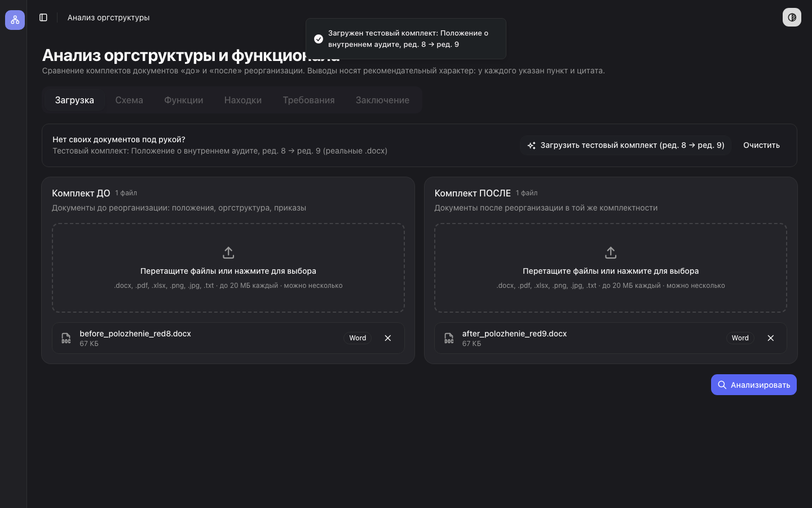Click Word badge for after_polozhenie_red9.docx

pos(740,338)
